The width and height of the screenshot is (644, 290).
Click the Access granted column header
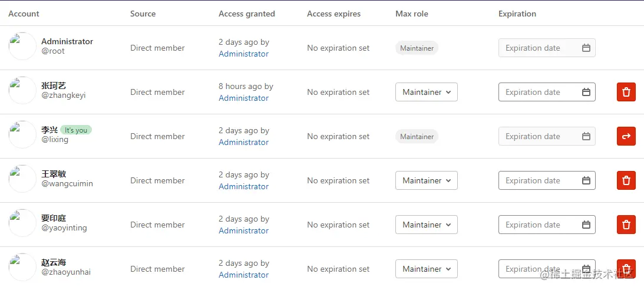(x=246, y=14)
